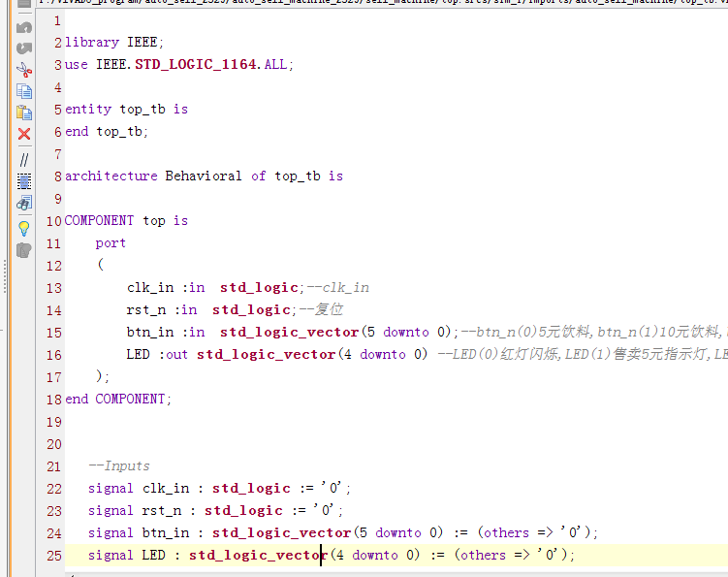728x577 pixels.
Task: Click the 'port' keyword on line 11
Action: [x=111, y=243]
